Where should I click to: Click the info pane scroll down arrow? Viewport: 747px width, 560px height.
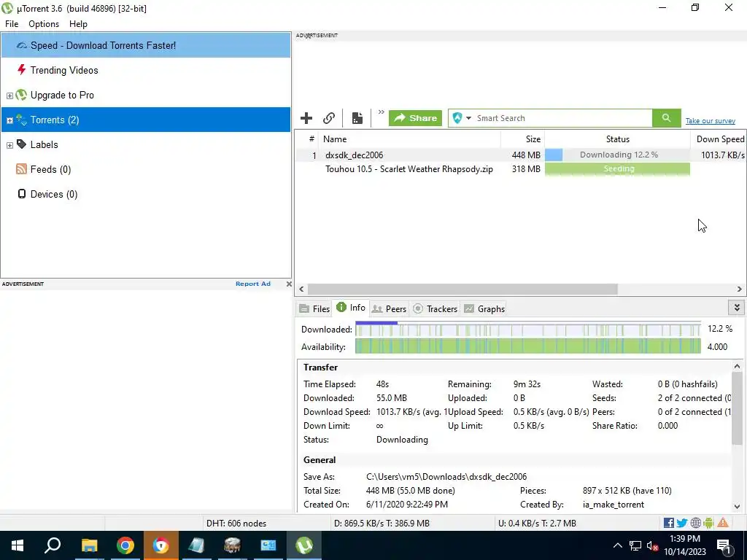point(737,507)
